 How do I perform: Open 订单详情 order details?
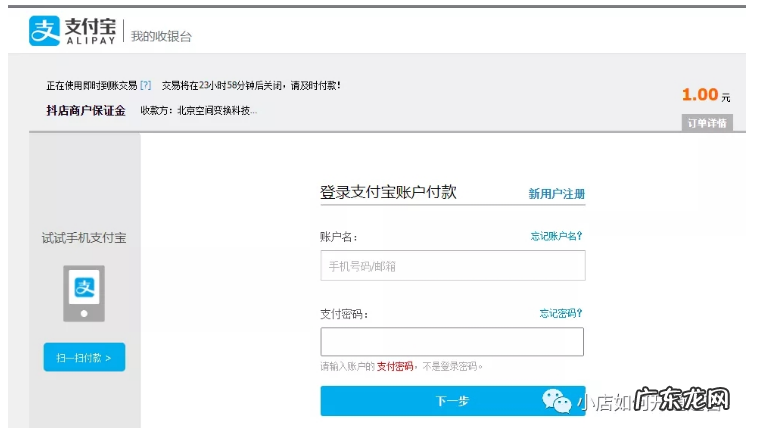[x=707, y=123]
